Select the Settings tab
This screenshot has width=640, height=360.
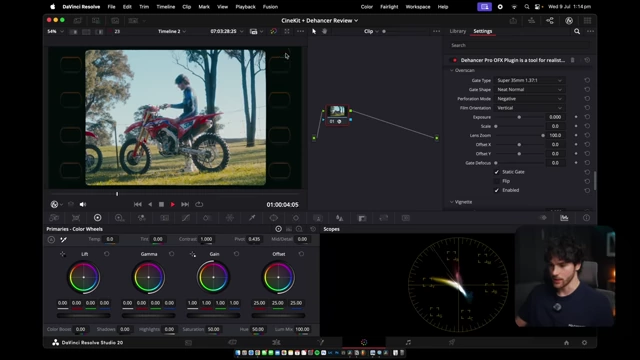(x=482, y=31)
